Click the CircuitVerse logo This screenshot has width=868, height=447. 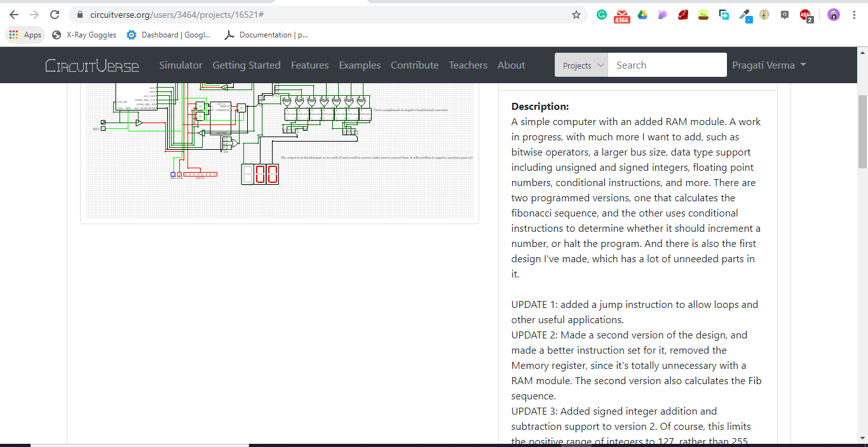tap(92, 65)
